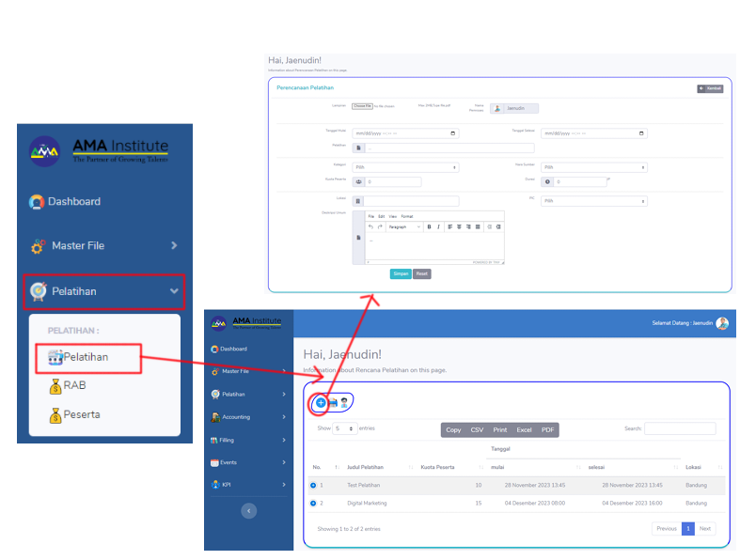This screenshot has width=740, height=560.
Task: Open the Kategori Pilih dropdown
Action: click(x=405, y=167)
